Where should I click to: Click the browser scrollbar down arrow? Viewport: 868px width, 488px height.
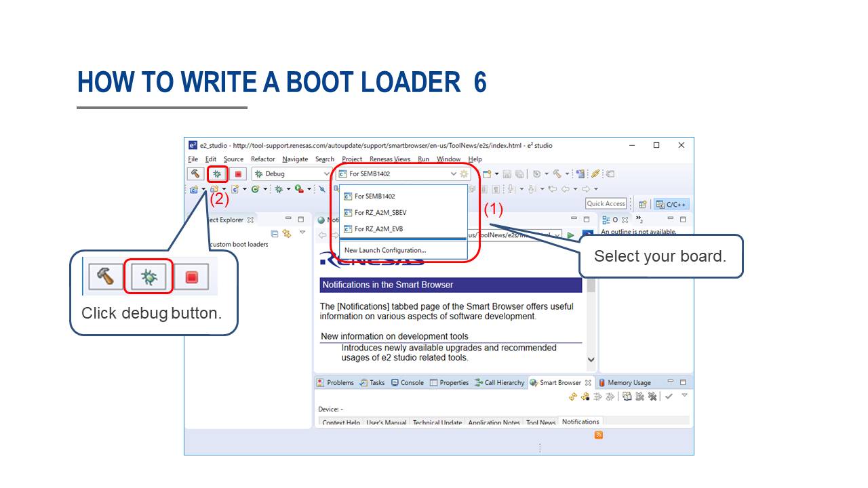click(591, 360)
